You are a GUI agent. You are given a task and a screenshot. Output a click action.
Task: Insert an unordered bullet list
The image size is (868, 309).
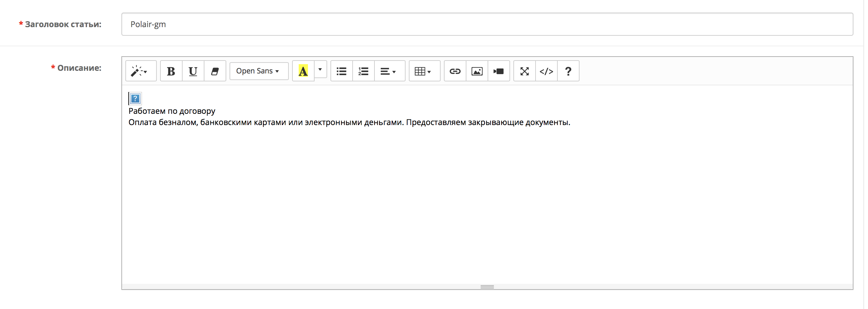pyautogui.click(x=341, y=71)
